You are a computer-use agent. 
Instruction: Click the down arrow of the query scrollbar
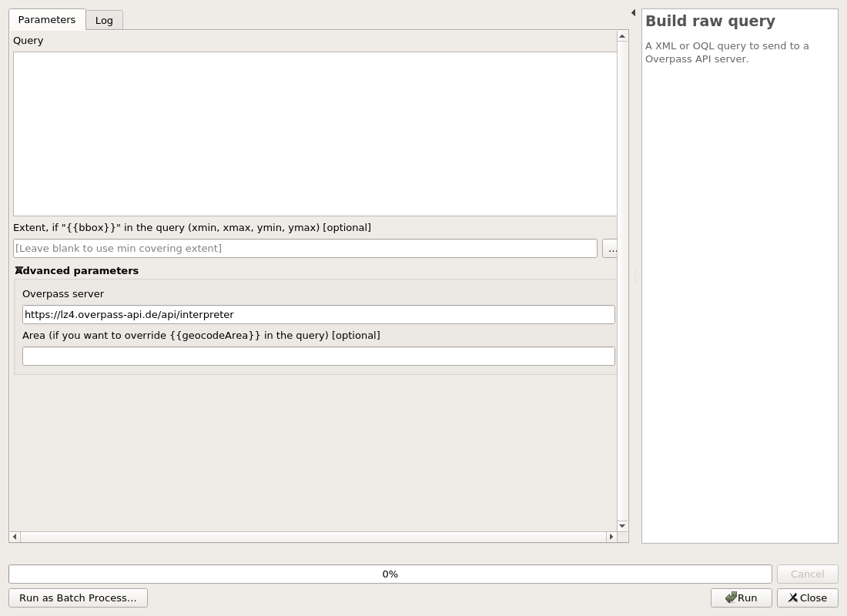[x=621, y=526]
